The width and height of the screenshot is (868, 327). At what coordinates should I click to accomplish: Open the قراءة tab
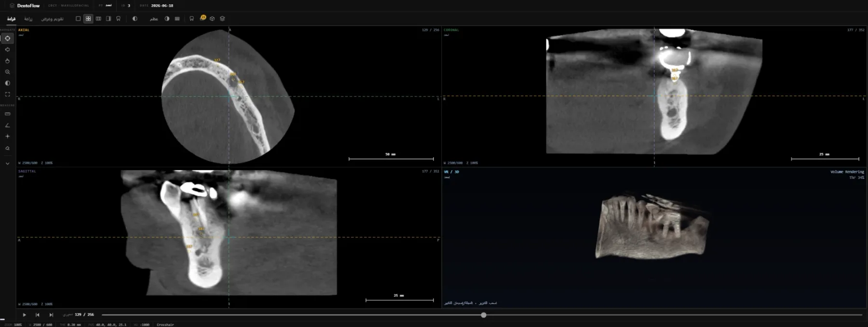[11, 19]
